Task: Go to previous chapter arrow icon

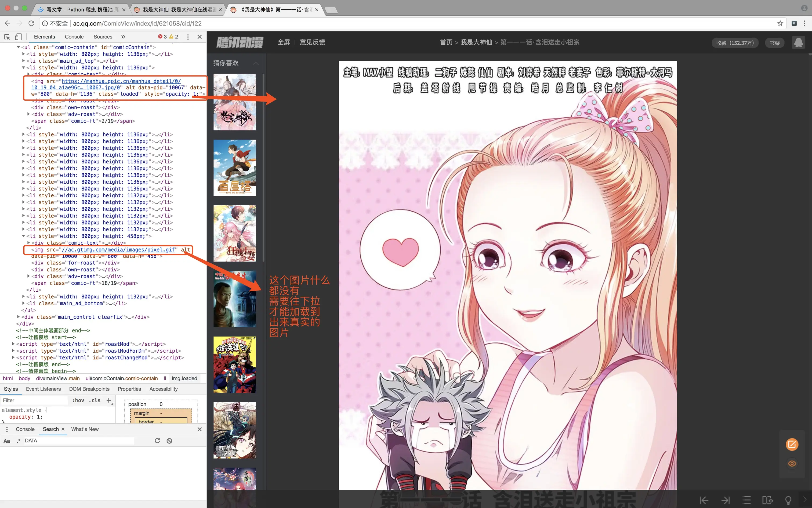Action: [x=704, y=500]
